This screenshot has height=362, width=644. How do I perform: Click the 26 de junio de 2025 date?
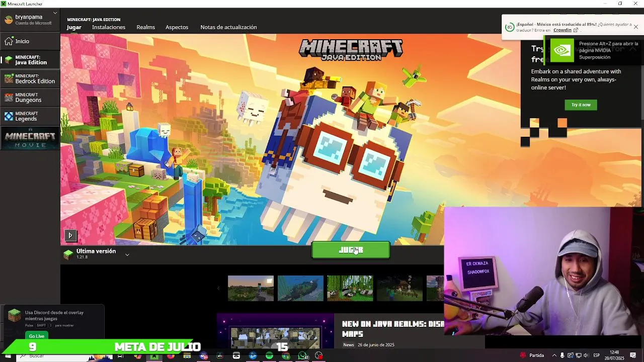pyautogui.click(x=376, y=345)
